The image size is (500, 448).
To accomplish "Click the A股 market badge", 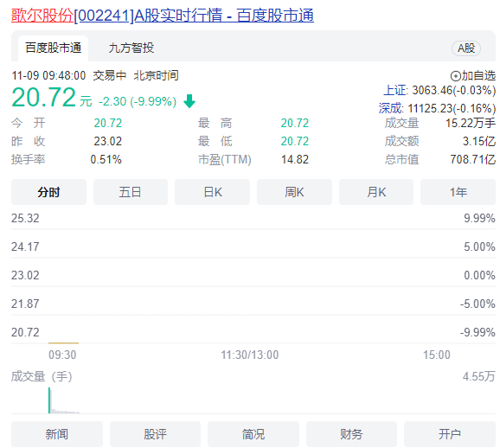I will (466, 48).
